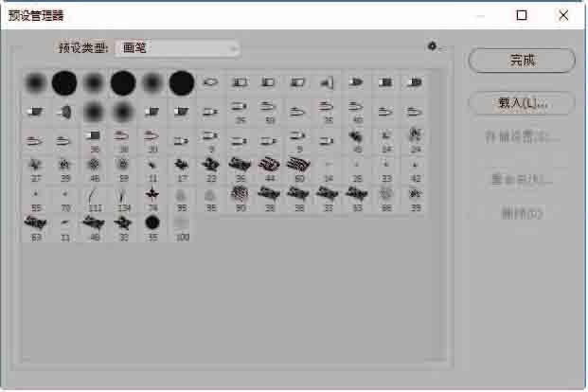Viewport: 588px width, 392px height.
Task: Select the first soft round brush in top row
Action: click(36, 83)
